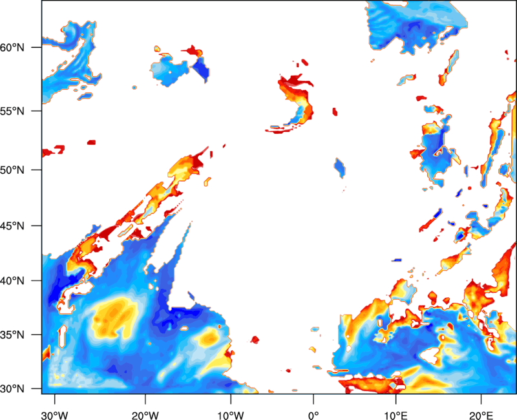This screenshot has width=517, height=420.
Task: Click the 20°E longitude label
Action: pos(481,415)
